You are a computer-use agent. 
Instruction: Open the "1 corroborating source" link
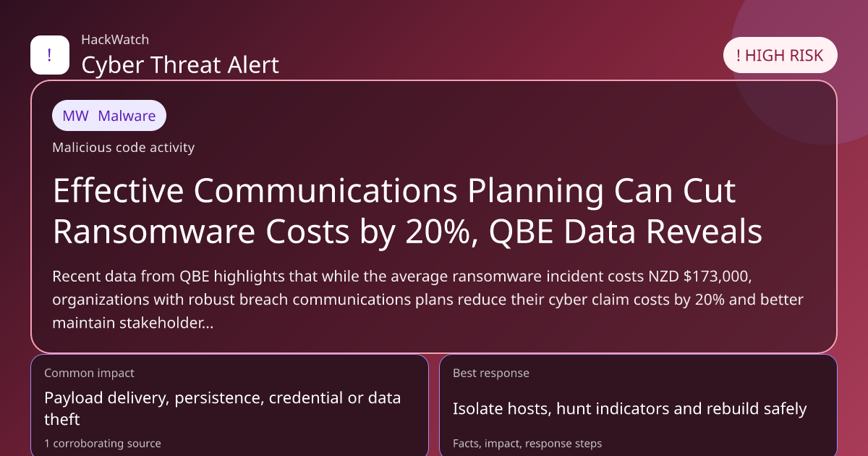pos(103,443)
